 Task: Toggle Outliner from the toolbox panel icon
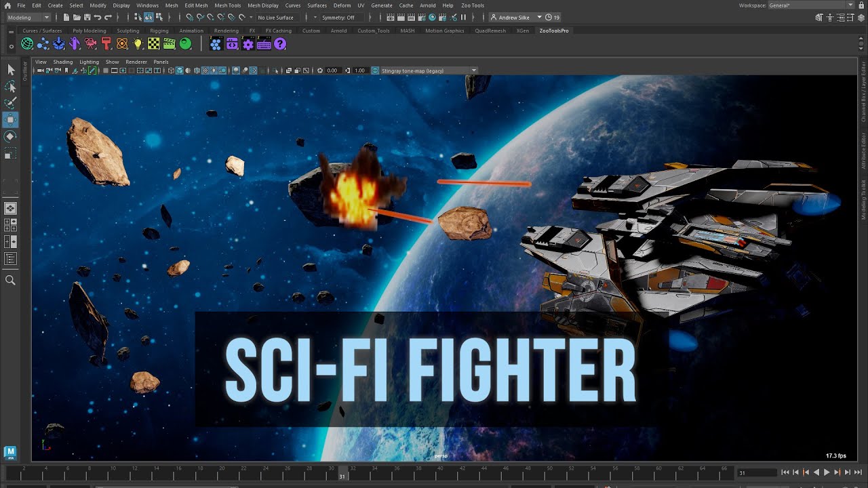11,258
